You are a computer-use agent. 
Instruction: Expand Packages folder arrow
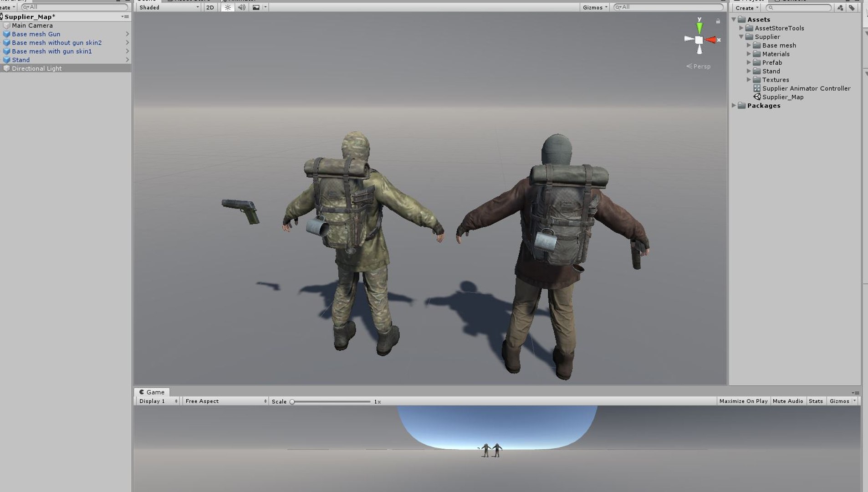[734, 106]
